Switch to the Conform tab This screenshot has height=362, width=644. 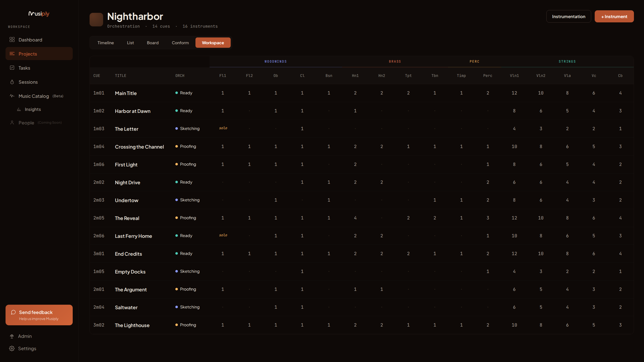click(180, 43)
